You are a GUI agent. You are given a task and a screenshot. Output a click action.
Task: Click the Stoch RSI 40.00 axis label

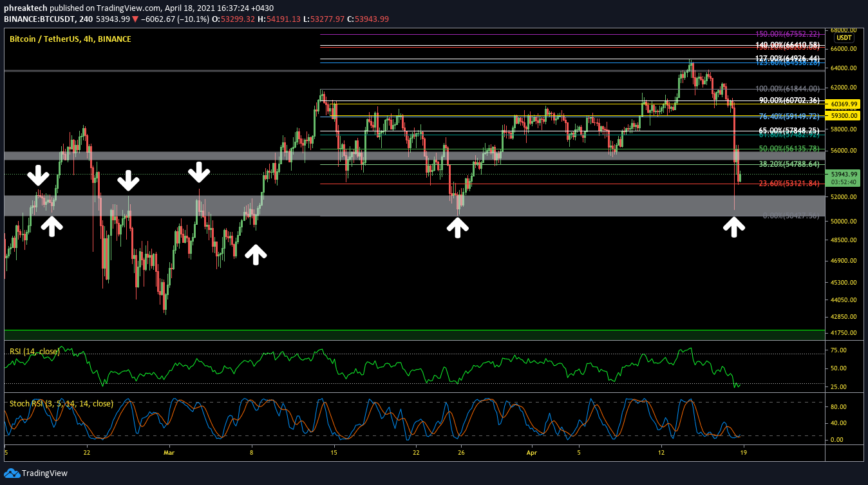click(x=838, y=423)
